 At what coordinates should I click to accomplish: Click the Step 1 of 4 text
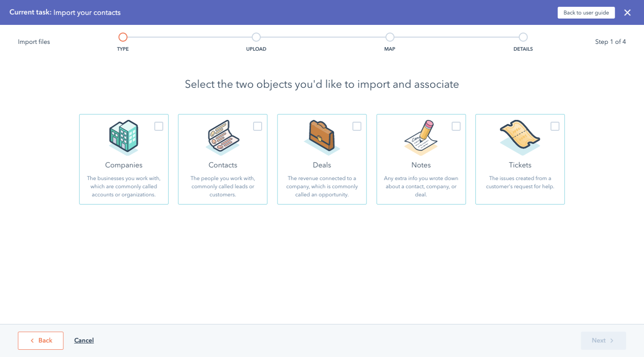[x=610, y=42]
